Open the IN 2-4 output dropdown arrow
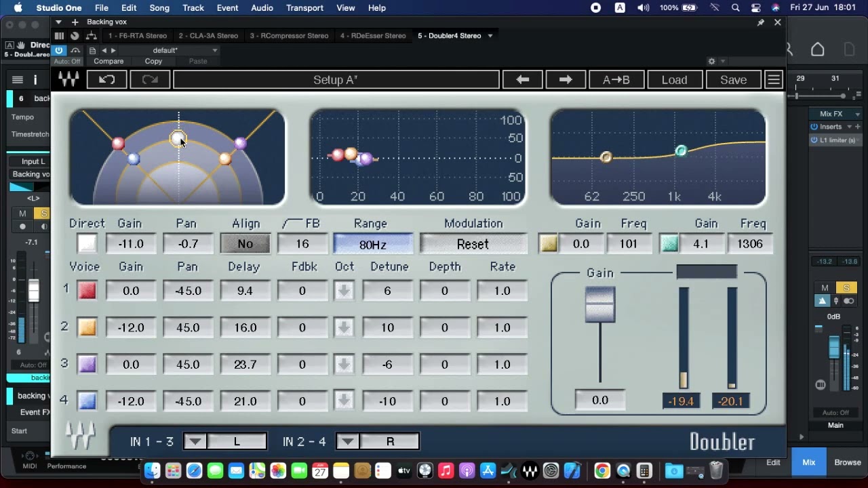Screen dimensions: 868x488 click(x=347, y=442)
